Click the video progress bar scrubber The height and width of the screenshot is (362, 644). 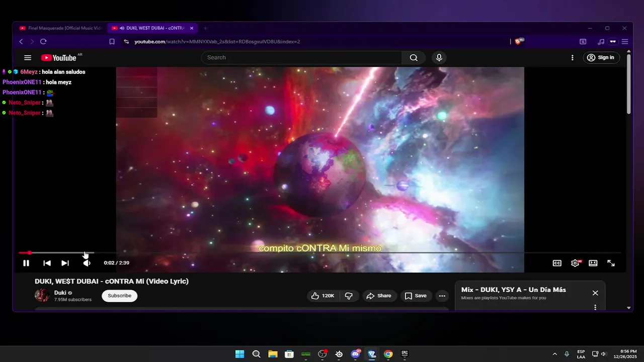click(x=29, y=252)
